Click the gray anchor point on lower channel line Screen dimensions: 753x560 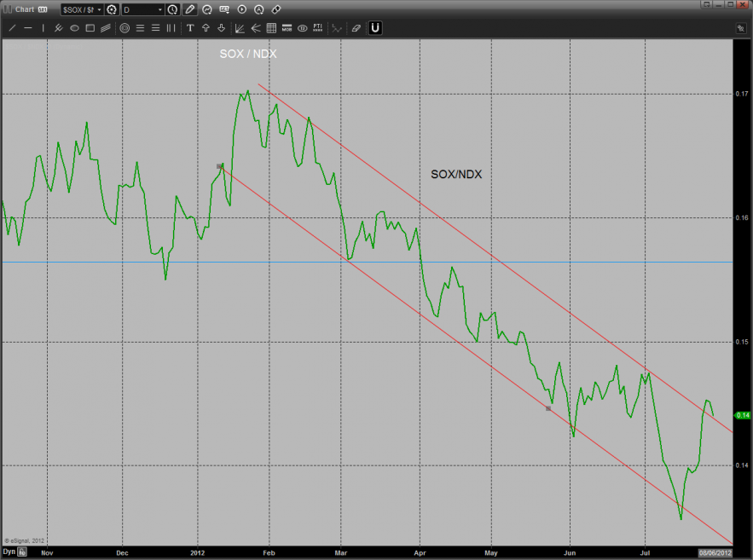(x=547, y=408)
